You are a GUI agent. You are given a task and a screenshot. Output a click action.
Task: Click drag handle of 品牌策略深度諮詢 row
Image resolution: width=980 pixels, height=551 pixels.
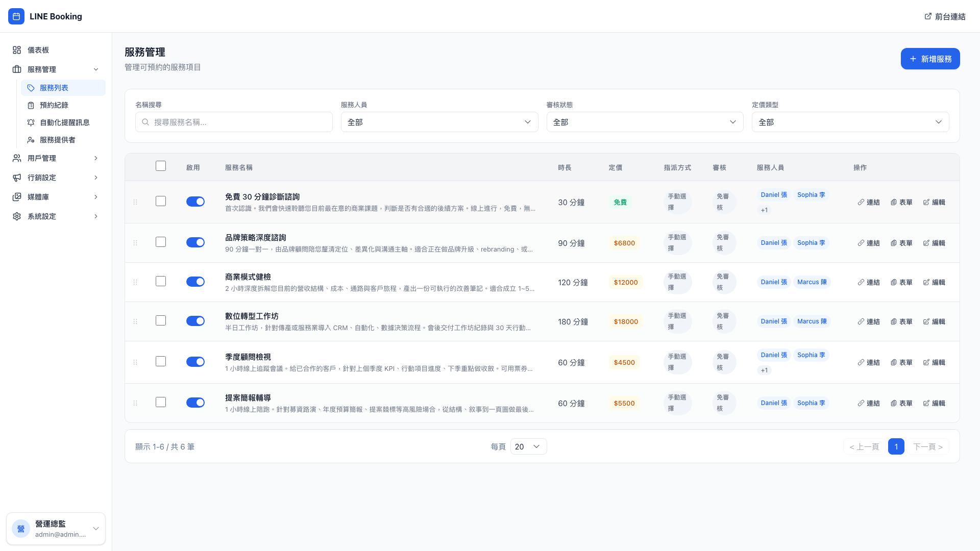(x=135, y=243)
